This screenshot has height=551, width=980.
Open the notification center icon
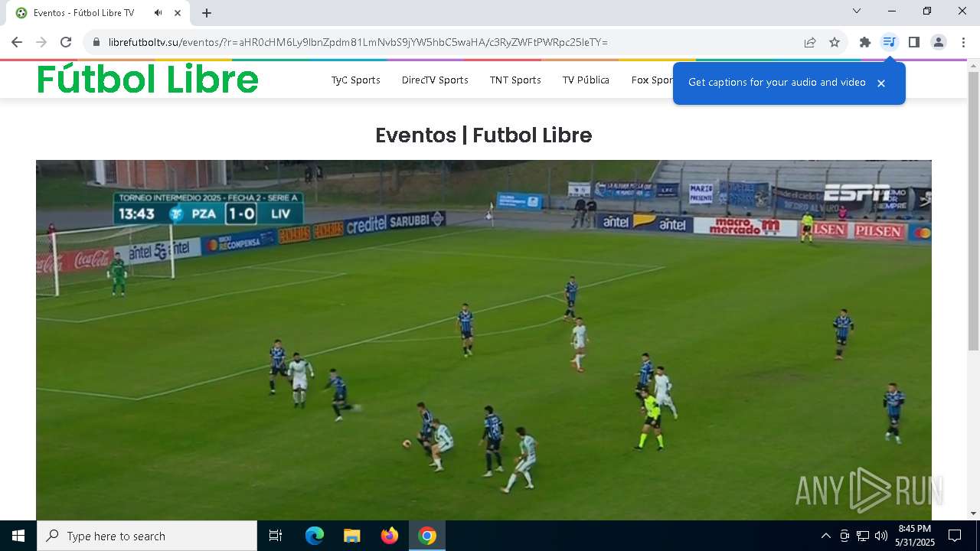tap(955, 536)
